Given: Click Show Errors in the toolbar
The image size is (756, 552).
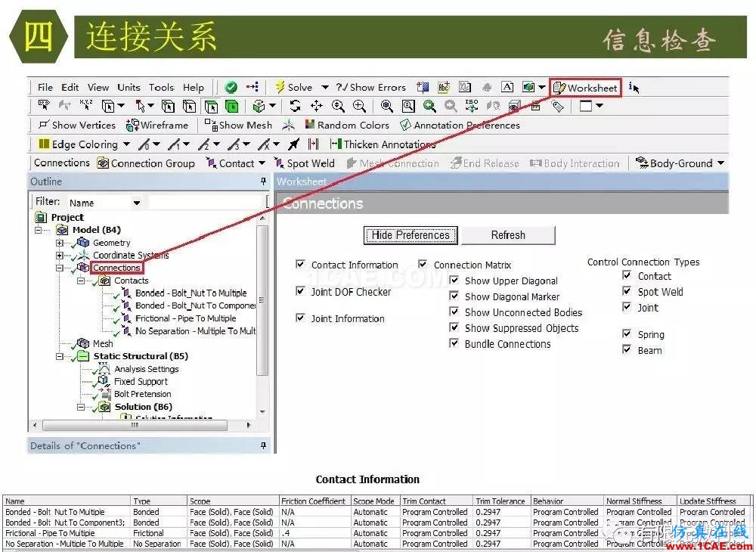Looking at the screenshot, I should coord(371,87).
